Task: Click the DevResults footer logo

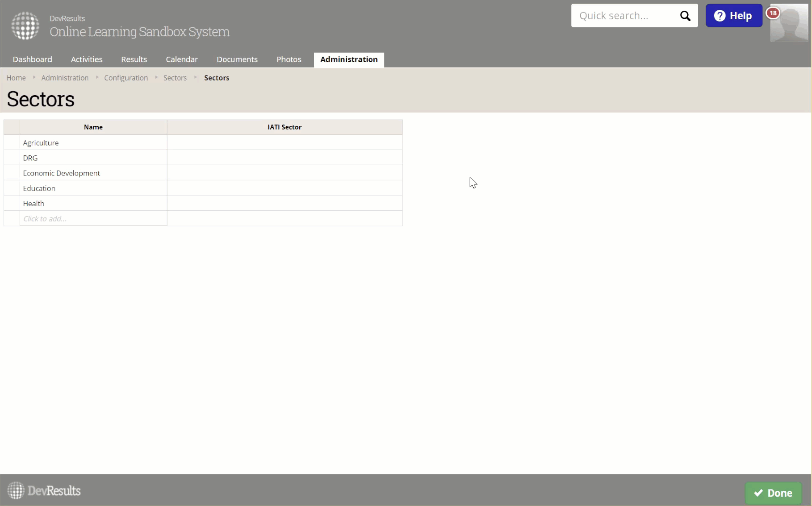Action: click(44, 491)
